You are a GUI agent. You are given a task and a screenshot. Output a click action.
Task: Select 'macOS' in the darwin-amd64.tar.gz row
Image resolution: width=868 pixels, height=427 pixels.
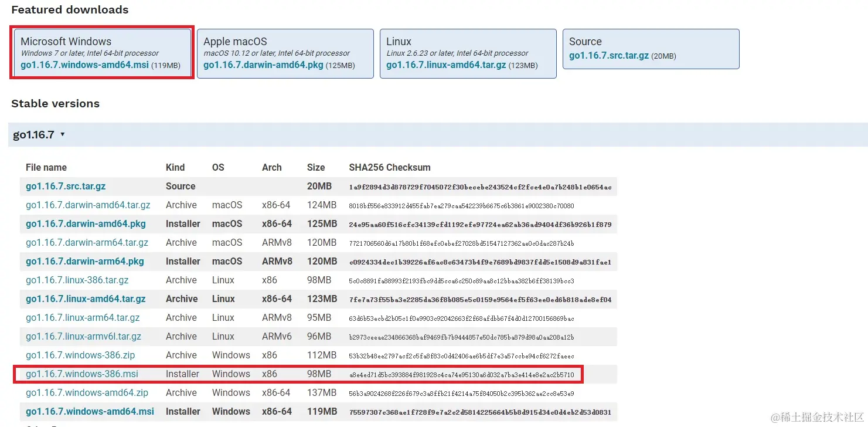[227, 205]
